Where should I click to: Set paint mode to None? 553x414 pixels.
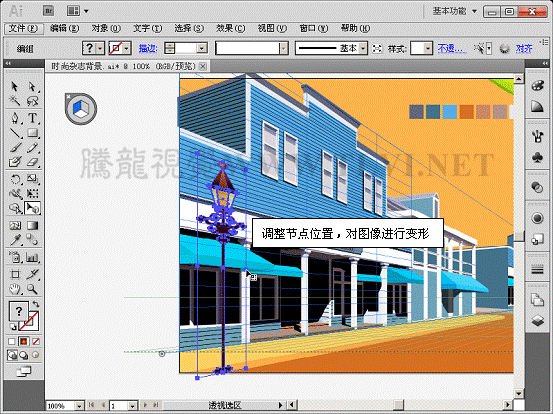click(36, 341)
